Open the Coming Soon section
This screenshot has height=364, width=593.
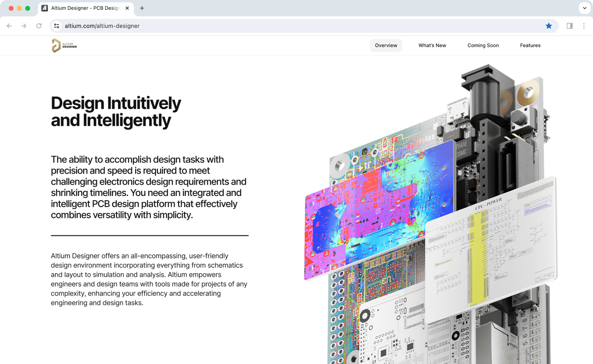coord(483,45)
